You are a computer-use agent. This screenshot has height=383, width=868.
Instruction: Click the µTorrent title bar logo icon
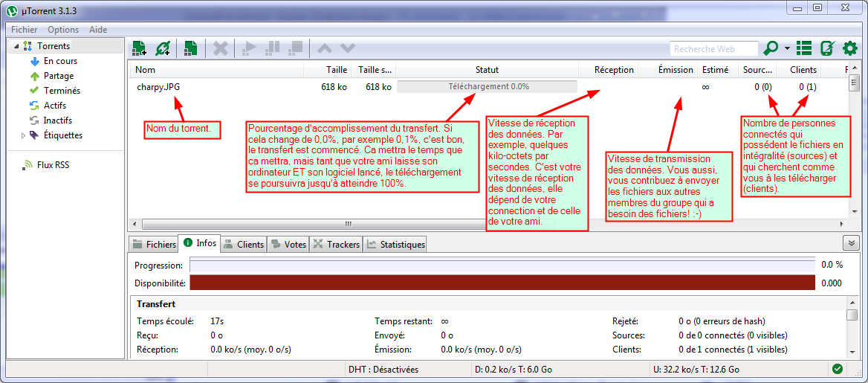pos(12,10)
